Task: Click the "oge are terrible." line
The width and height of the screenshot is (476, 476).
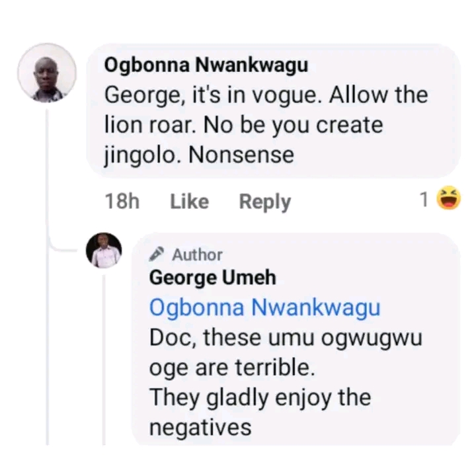Action: pyautogui.click(x=232, y=368)
